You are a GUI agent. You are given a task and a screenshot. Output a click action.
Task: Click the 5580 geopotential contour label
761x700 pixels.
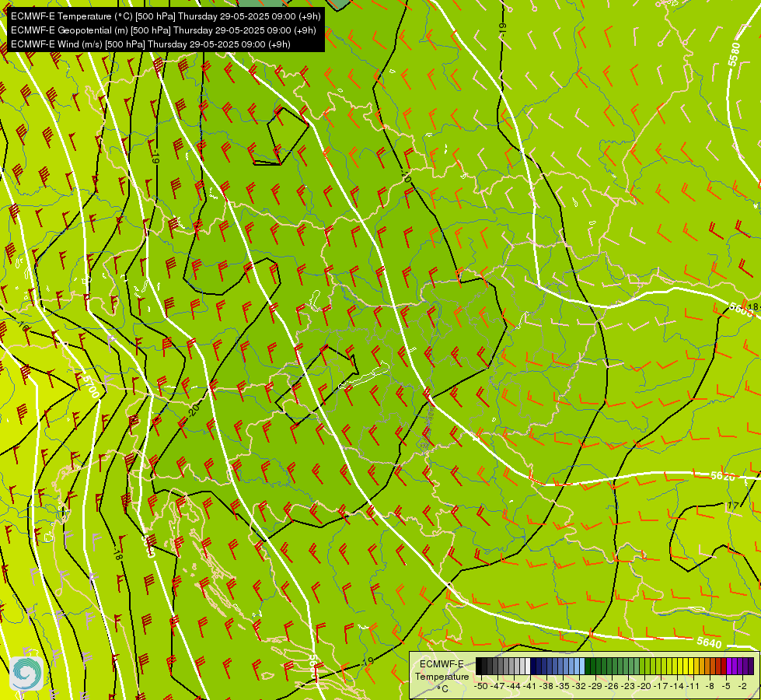pos(735,54)
